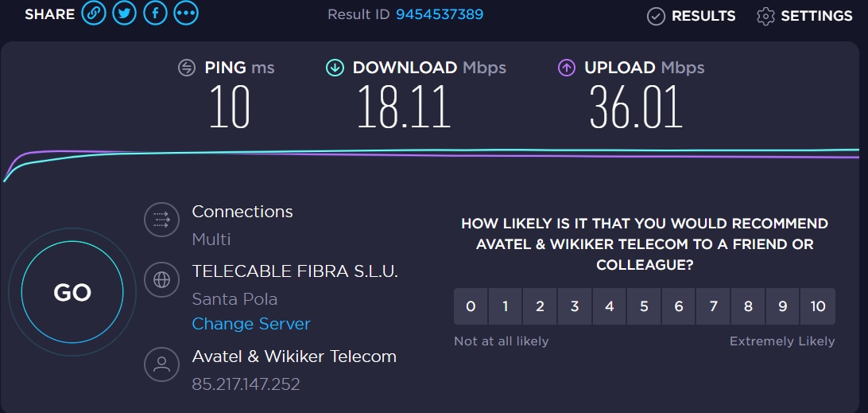Image resolution: width=868 pixels, height=413 pixels.
Task: Click the Results checkmark icon
Action: [x=656, y=16]
